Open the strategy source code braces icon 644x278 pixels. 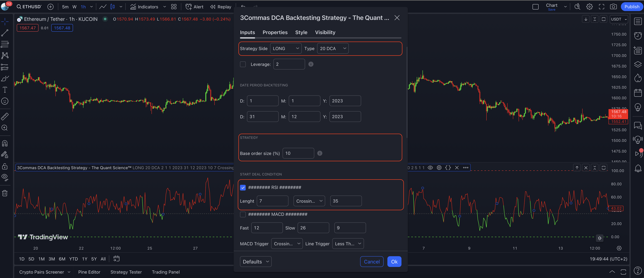[448, 167]
